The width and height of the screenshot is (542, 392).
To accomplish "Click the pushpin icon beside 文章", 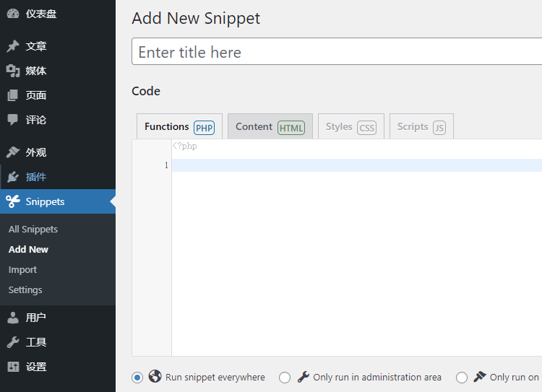I will pyautogui.click(x=13, y=46).
